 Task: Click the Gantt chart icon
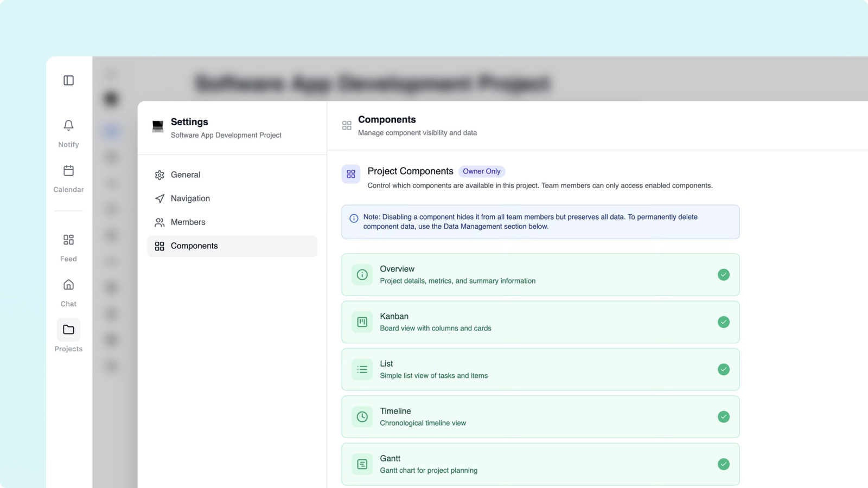pyautogui.click(x=362, y=464)
